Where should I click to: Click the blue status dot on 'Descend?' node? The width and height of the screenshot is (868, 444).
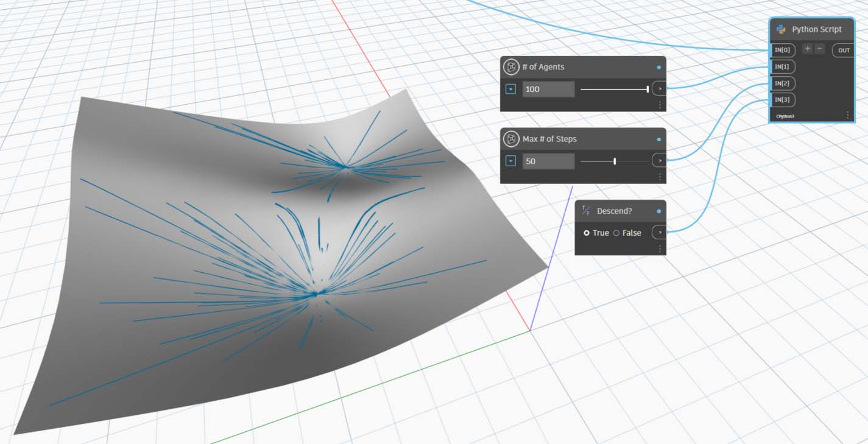point(658,211)
